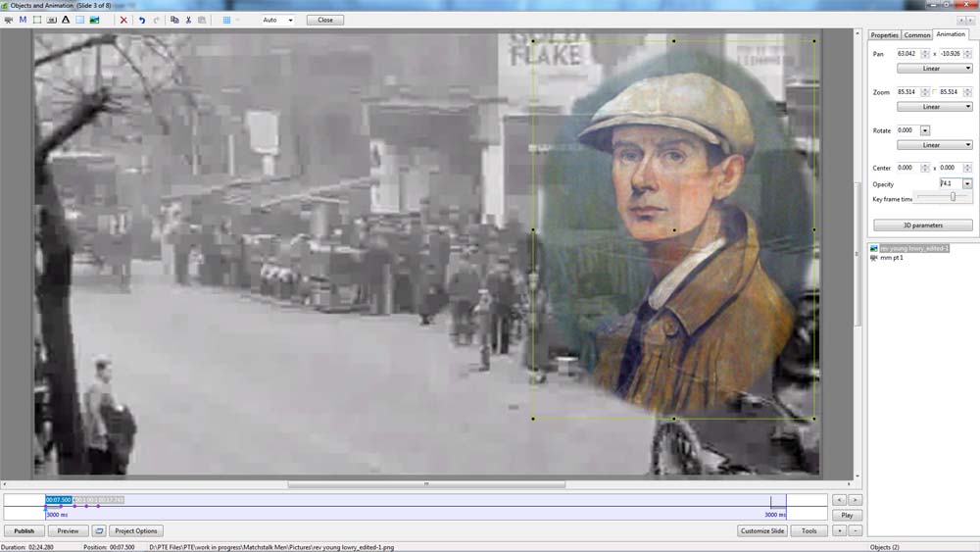Image resolution: width=980 pixels, height=552 pixels.
Task: Click the Objects (2) status text
Action: [884, 547]
